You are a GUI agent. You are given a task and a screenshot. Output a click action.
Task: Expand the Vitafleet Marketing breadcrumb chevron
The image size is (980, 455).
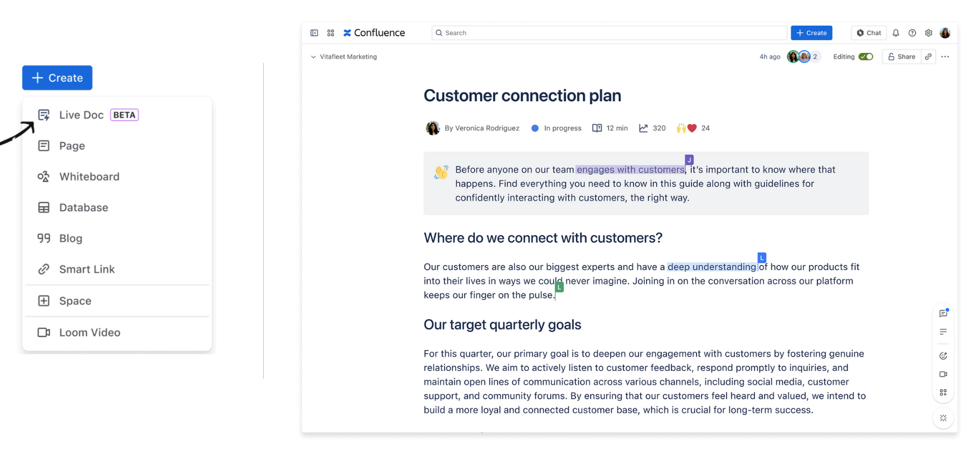click(x=313, y=57)
